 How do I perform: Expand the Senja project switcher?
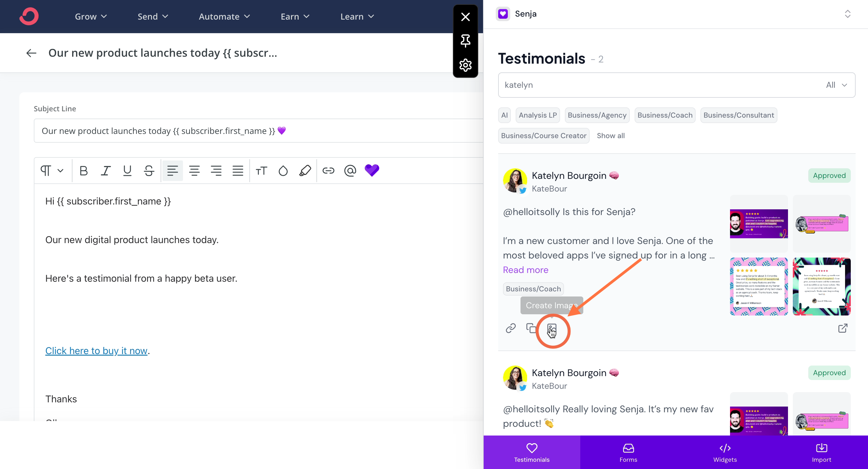click(847, 14)
